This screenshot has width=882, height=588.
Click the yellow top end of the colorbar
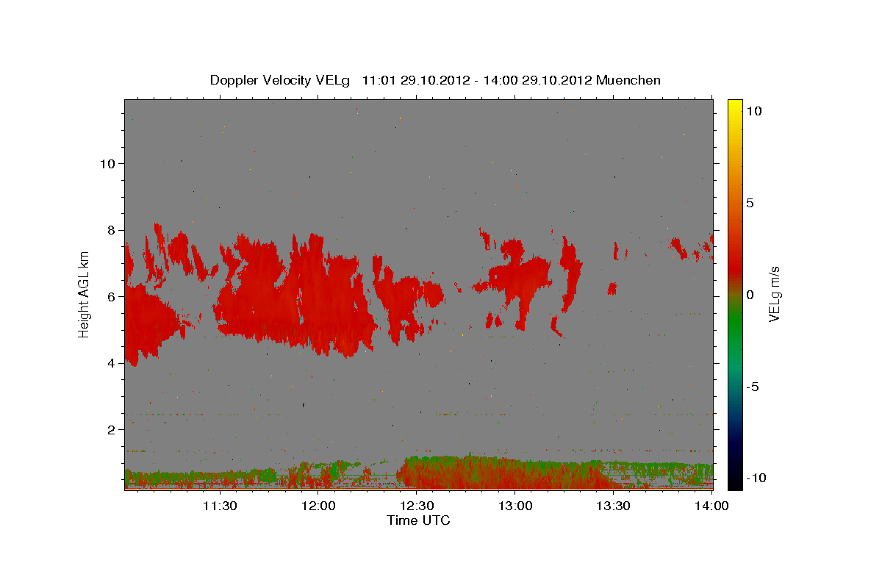tap(734, 107)
